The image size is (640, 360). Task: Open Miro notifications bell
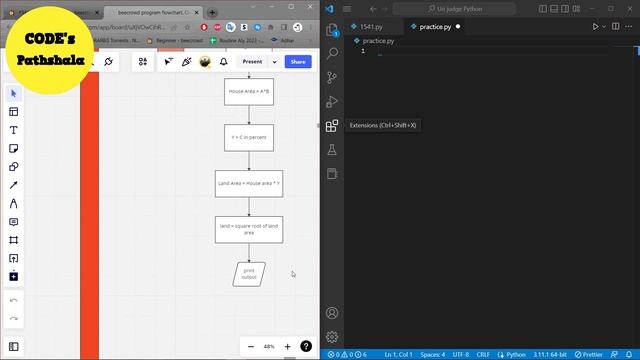[224, 62]
